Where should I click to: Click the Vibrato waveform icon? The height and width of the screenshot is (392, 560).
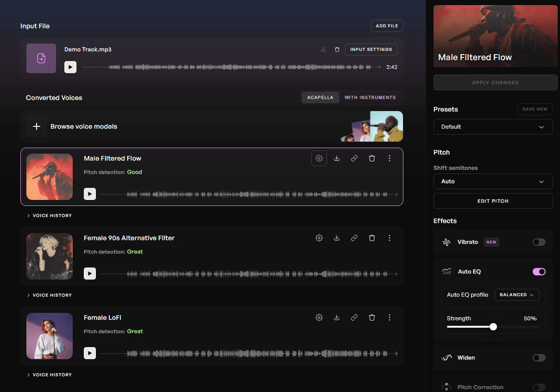click(x=447, y=242)
